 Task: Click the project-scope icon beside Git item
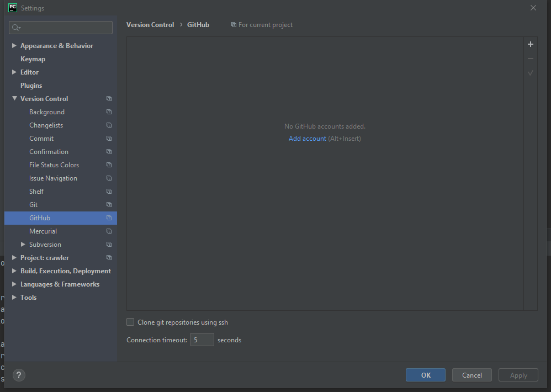tap(109, 205)
